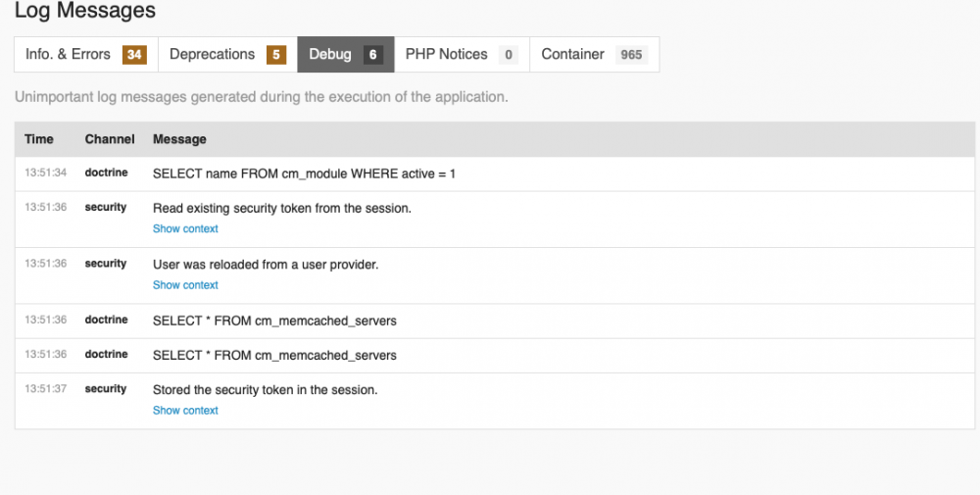980x495 pixels.
Task: Click the Channel column header
Action: (110, 139)
